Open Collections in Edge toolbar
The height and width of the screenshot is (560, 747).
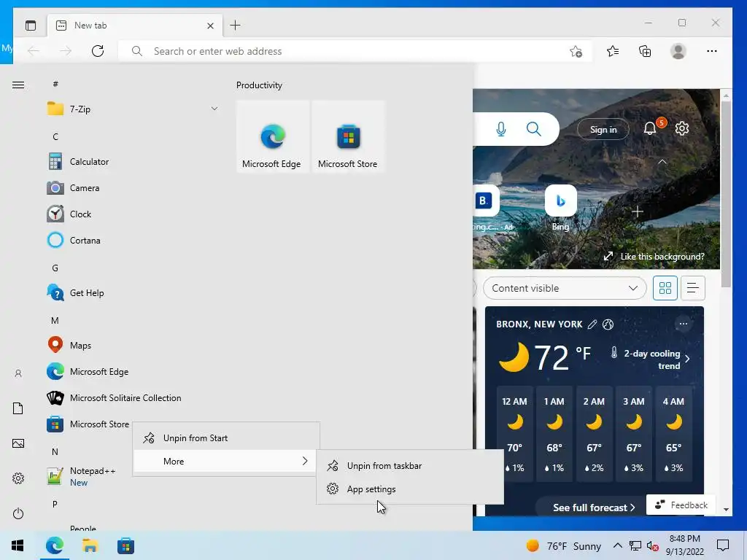pyautogui.click(x=645, y=51)
